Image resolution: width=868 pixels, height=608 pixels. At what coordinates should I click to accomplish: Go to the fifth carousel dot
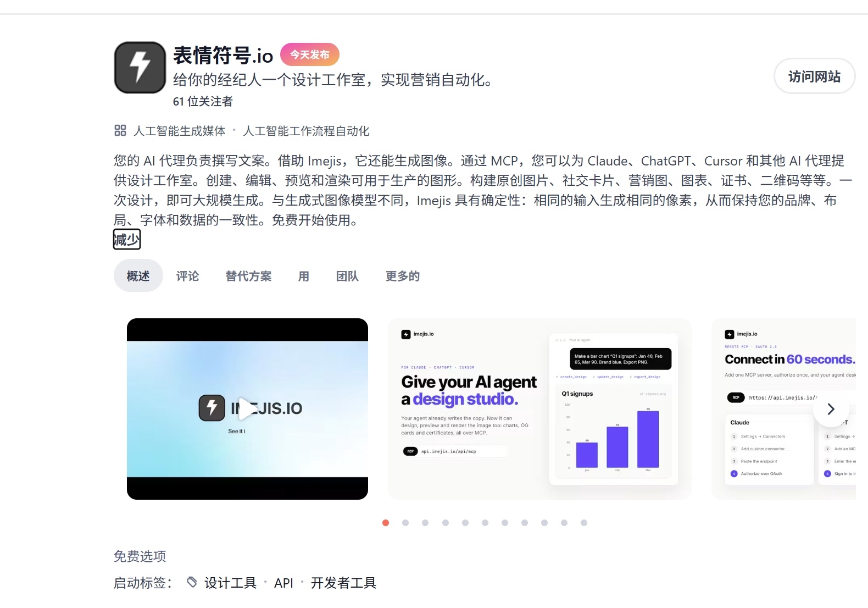(465, 523)
